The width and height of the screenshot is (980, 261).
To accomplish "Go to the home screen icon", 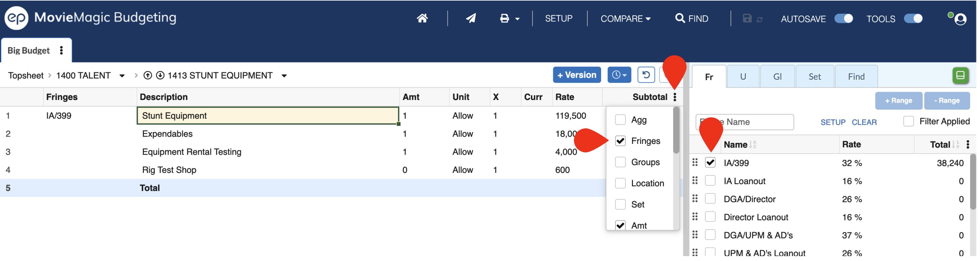I will [422, 18].
